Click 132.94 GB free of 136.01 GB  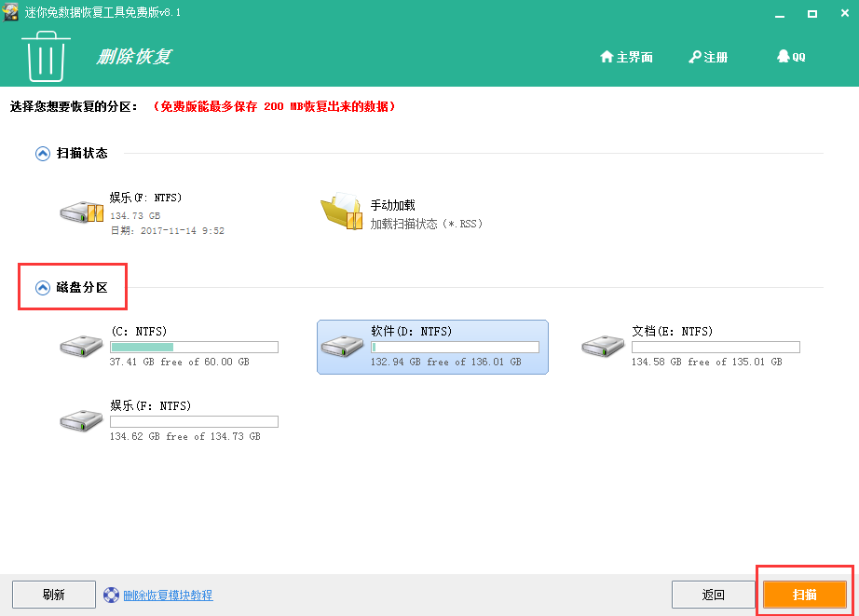[446, 362]
